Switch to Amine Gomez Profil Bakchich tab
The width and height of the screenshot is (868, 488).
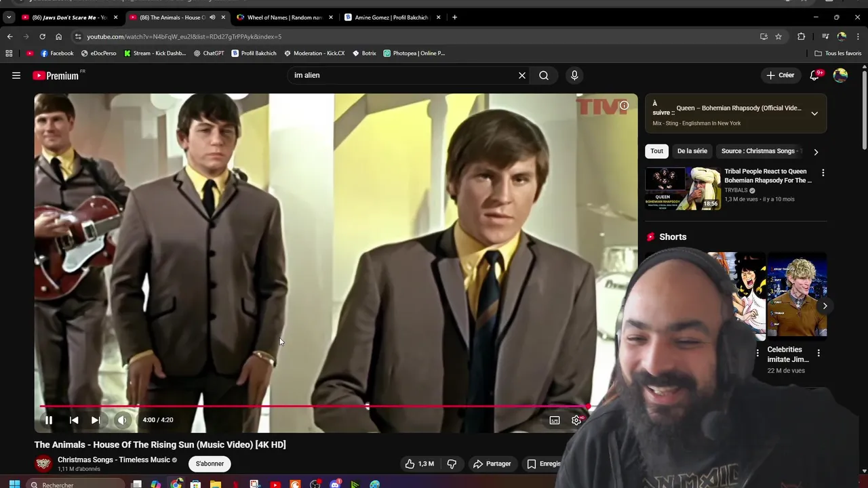click(x=392, y=17)
